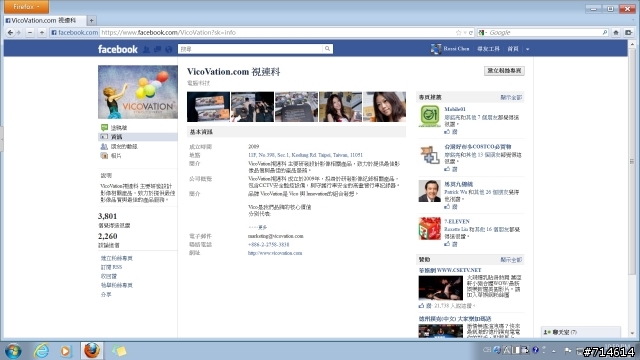The image size is (640, 360).
Task: Focus the Facebook search field
Action: [250, 49]
